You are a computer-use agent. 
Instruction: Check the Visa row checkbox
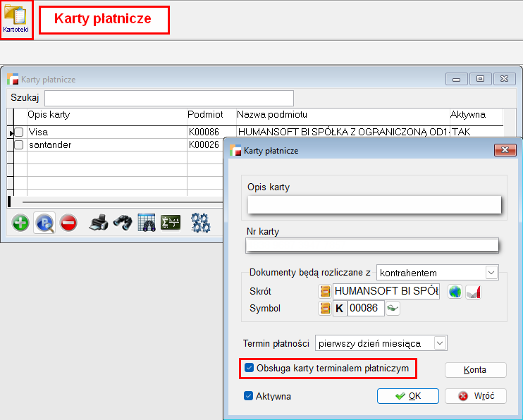[x=19, y=132]
